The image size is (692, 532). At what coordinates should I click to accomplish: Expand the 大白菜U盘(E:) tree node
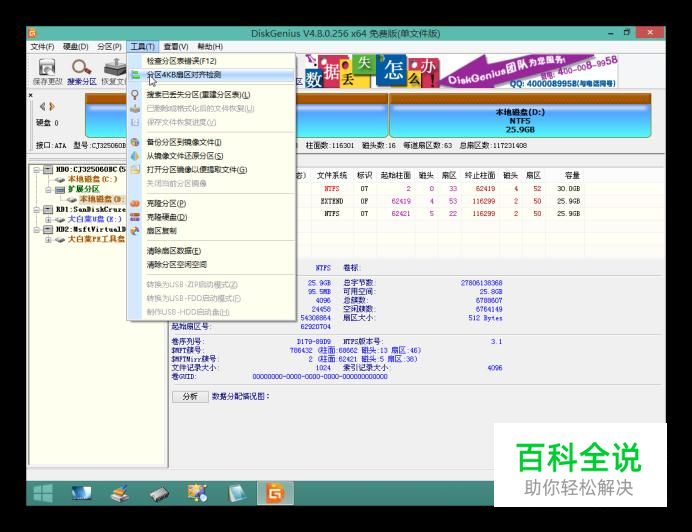pyautogui.click(x=48, y=219)
